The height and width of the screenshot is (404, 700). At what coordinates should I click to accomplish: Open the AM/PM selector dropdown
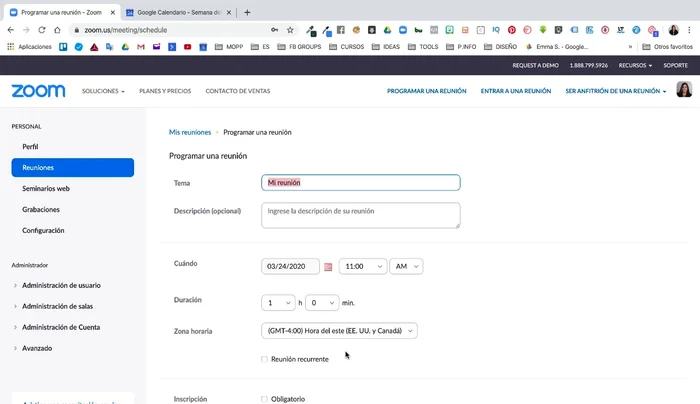[x=406, y=267]
